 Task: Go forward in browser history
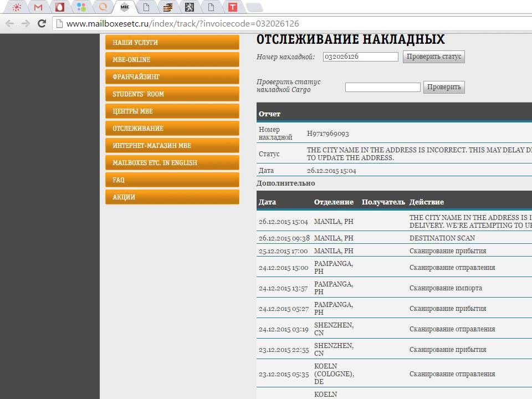coord(25,23)
